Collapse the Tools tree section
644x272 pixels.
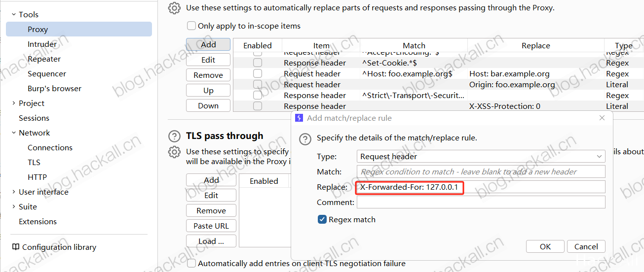coord(13,15)
